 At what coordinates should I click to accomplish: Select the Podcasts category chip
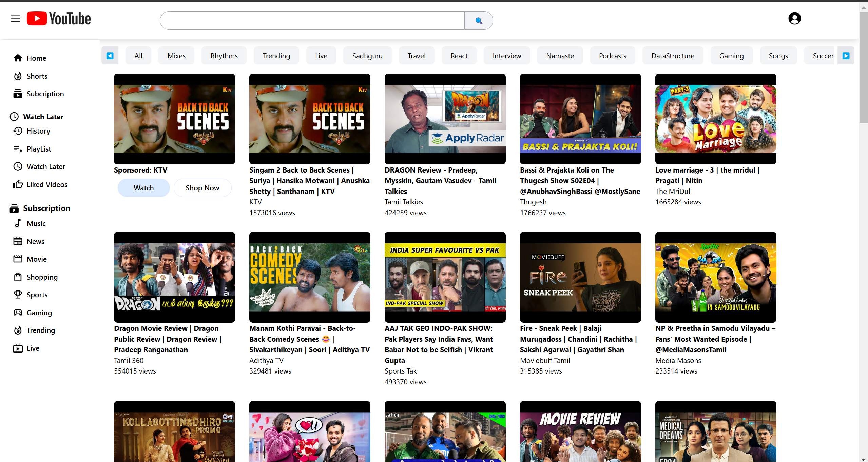pos(612,56)
